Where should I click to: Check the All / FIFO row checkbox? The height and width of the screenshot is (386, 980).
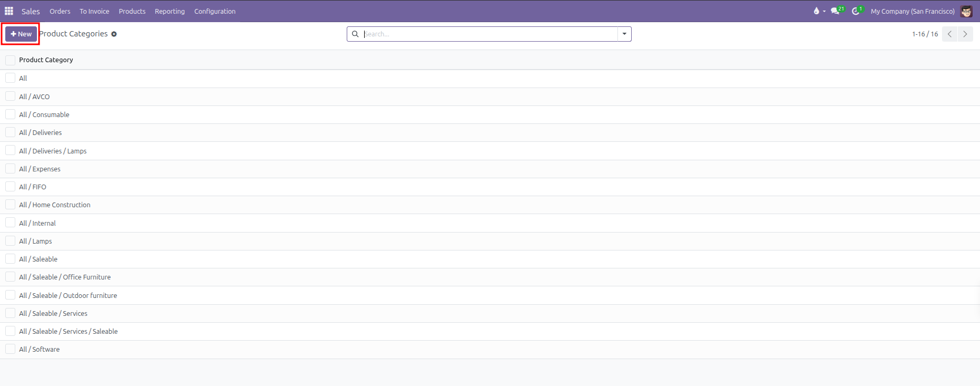pyautogui.click(x=10, y=186)
